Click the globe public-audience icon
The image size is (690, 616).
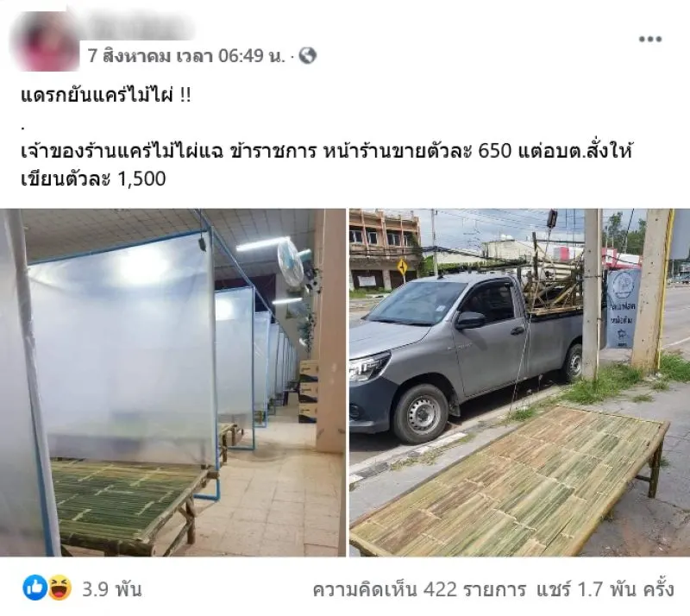pos(308,56)
